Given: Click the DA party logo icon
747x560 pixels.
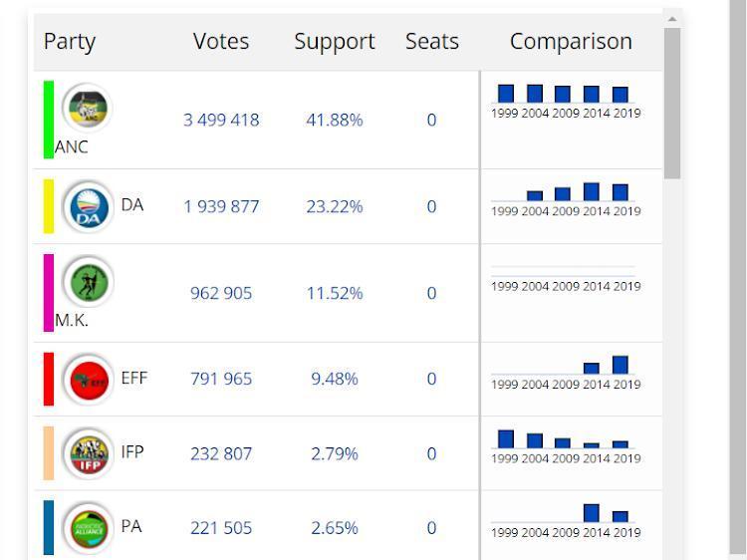Looking at the screenshot, I should [x=88, y=207].
